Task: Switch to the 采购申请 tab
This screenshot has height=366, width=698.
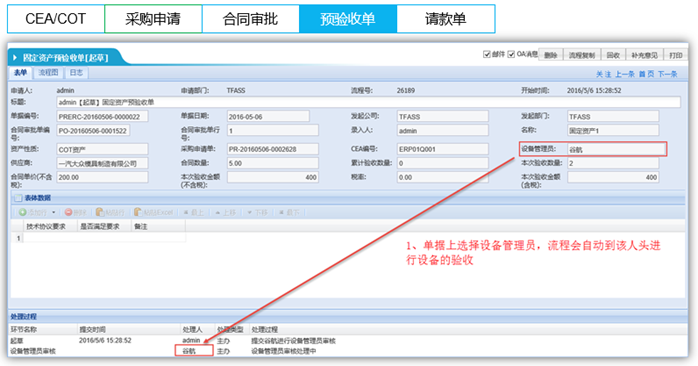Action: (x=153, y=19)
